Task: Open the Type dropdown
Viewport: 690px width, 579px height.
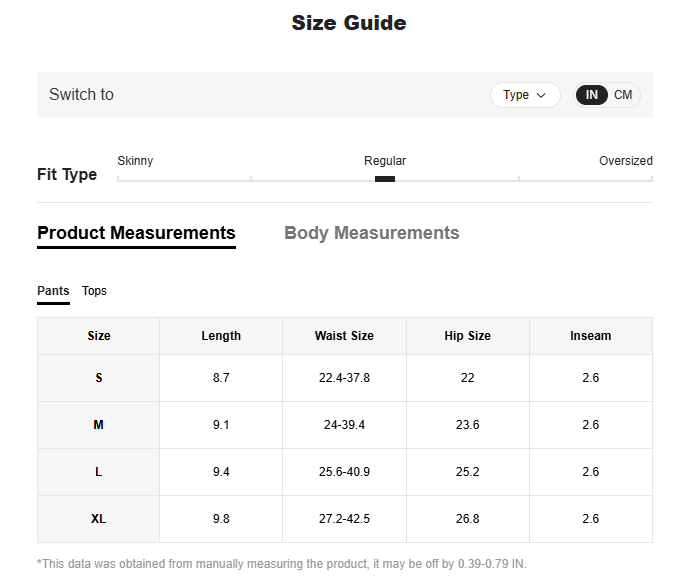Action: 525,95
